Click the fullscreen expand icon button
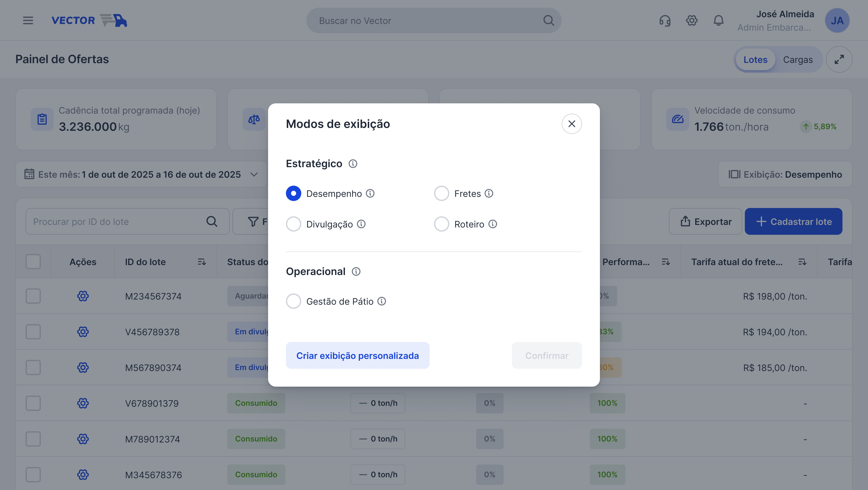Viewport: 868px width, 490px height. [x=839, y=59]
